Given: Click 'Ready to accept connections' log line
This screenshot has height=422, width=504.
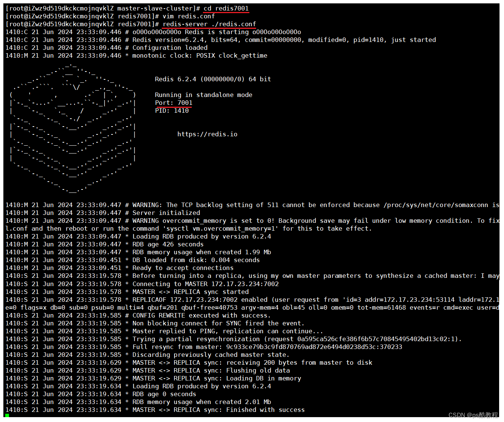Looking at the screenshot, I should point(119,268).
